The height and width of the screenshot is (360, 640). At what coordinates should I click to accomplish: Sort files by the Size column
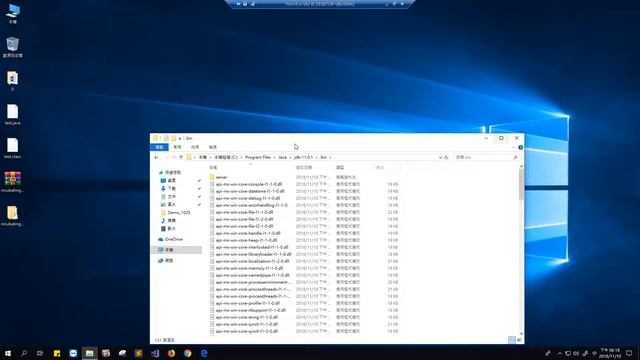tap(386, 167)
